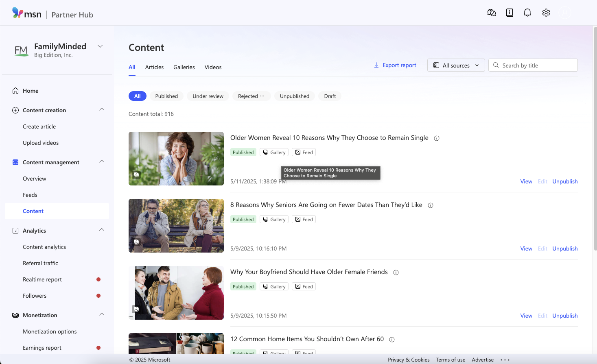Filter by Draft status

click(330, 96)
